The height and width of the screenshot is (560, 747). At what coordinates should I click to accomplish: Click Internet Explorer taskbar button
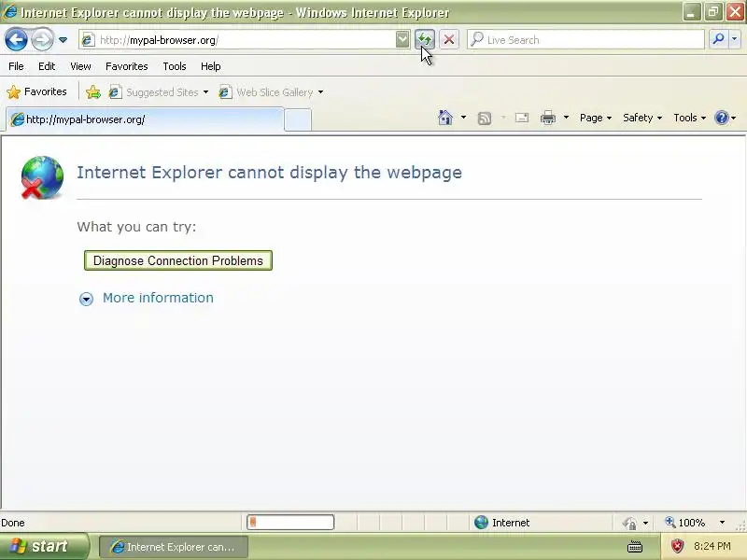pyautogui.click(x=174, y=547)
